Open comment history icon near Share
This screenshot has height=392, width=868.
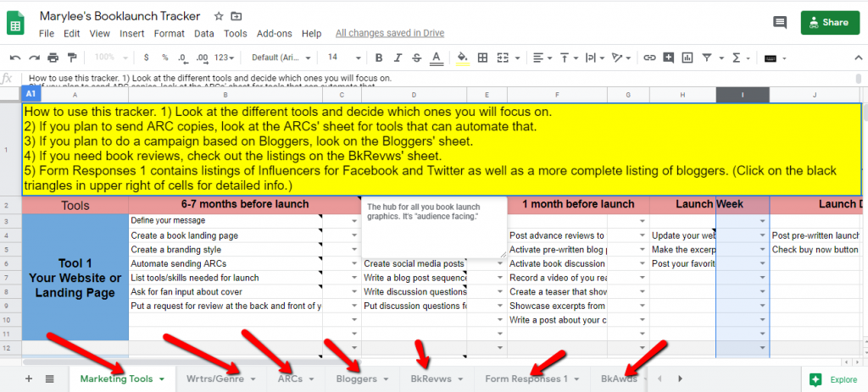tap(780, 23)
